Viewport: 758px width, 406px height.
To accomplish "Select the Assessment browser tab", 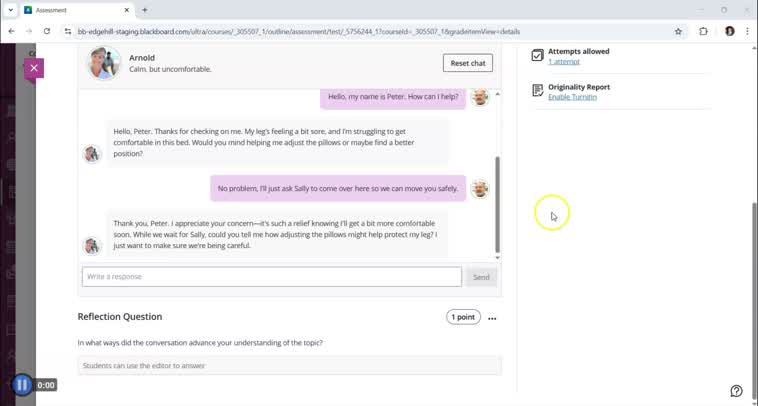I will (77, 10).
